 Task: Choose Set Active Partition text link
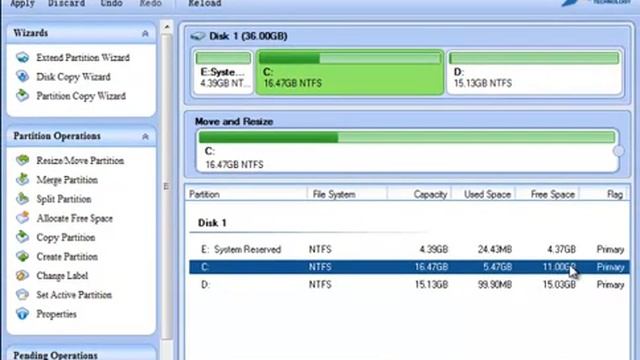(74, 295)
